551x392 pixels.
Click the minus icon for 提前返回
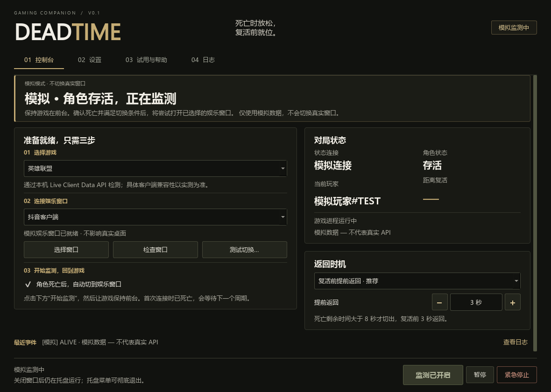tap(439, 302)
